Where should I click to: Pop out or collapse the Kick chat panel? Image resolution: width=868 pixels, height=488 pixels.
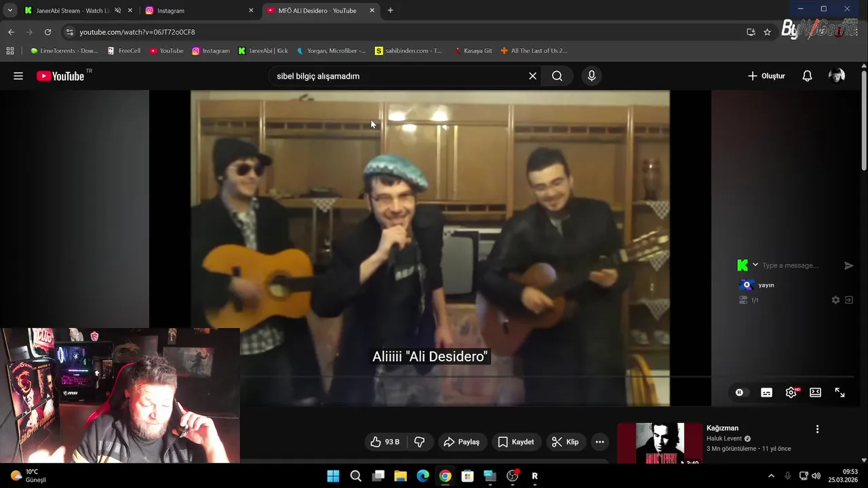point(849,300)
